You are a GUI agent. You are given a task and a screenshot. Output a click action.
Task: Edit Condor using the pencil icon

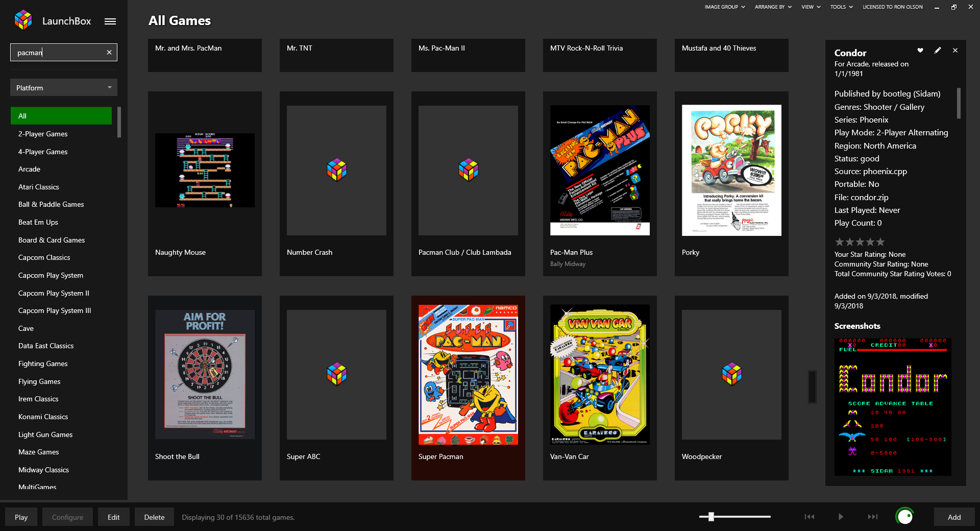pos(938,50)
